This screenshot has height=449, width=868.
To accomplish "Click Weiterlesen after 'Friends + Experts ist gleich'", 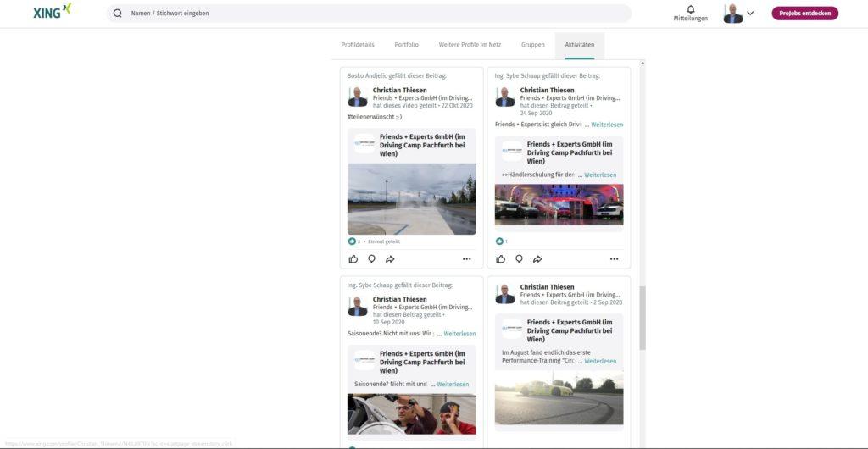I will point(607,125).
